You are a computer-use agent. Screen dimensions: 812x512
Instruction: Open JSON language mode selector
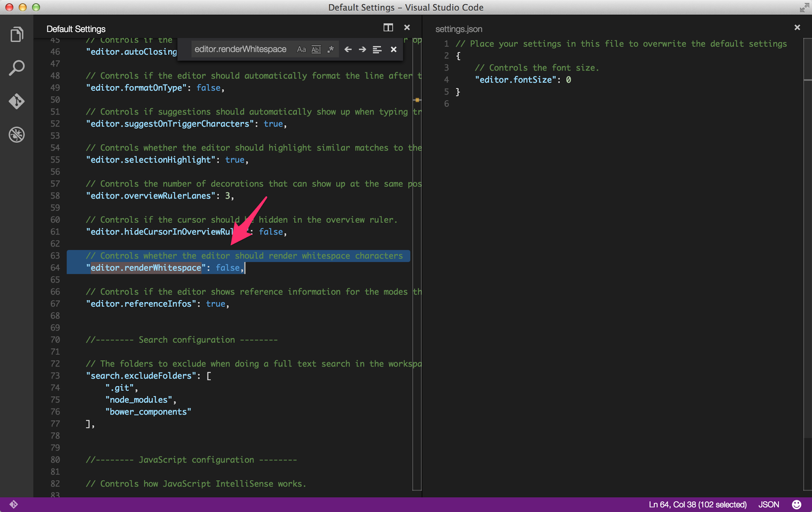(x=768, y=504)
